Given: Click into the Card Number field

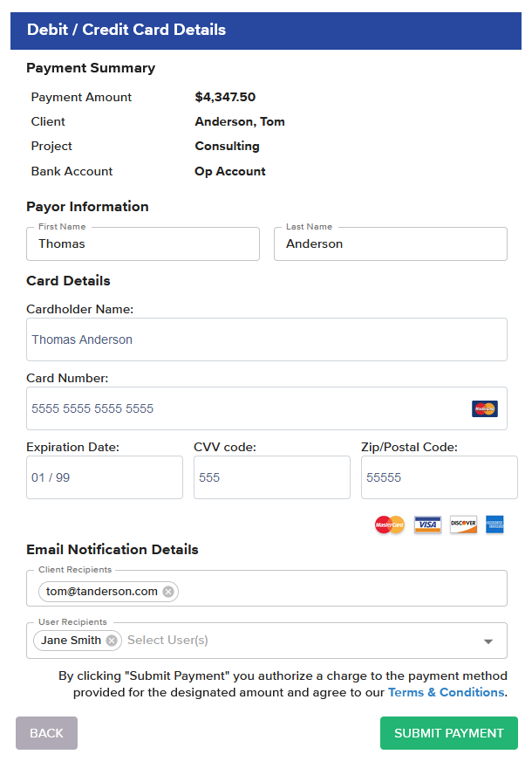Looking at the screenshot, I should click(x=244, y=408).
